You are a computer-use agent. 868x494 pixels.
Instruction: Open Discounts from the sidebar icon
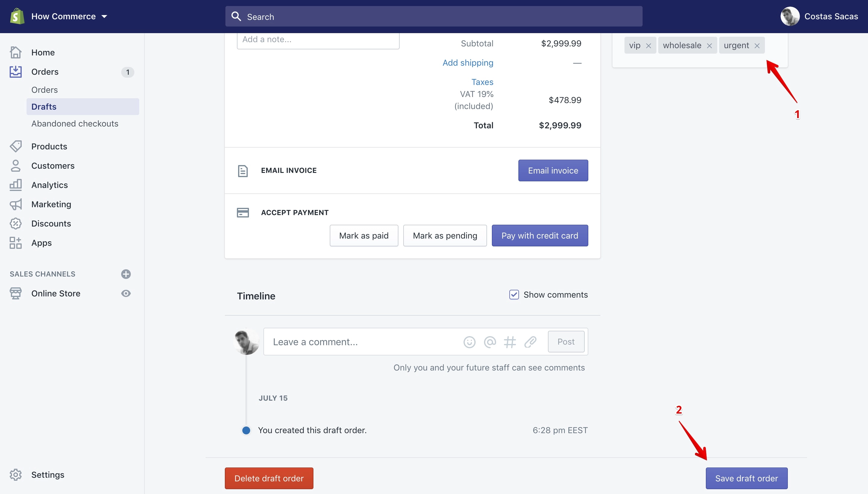(x=16, y=224)
